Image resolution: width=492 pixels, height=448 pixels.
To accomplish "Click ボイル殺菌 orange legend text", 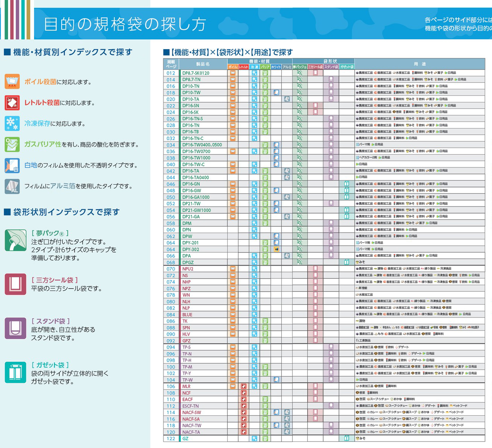I will pos(40,82).
